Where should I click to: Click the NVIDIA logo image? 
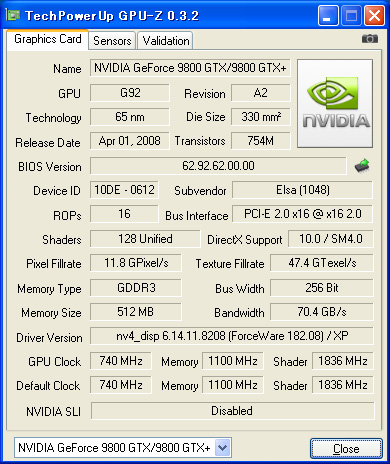coord(335,104)
